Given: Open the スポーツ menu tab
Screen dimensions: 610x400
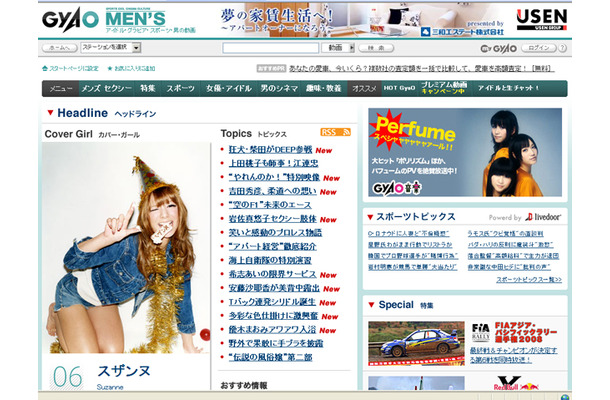Looking at the screenshot, I should (181, 88).
